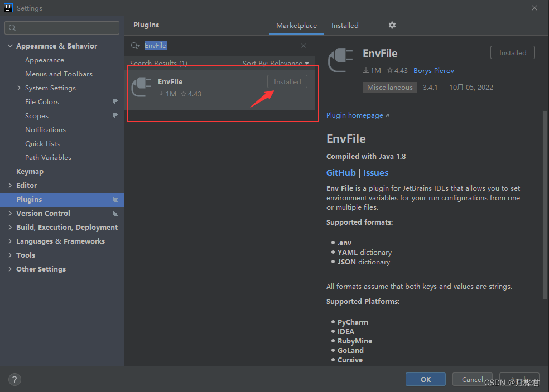
Task: Open the GitHub link
Action: pos(341,173)
